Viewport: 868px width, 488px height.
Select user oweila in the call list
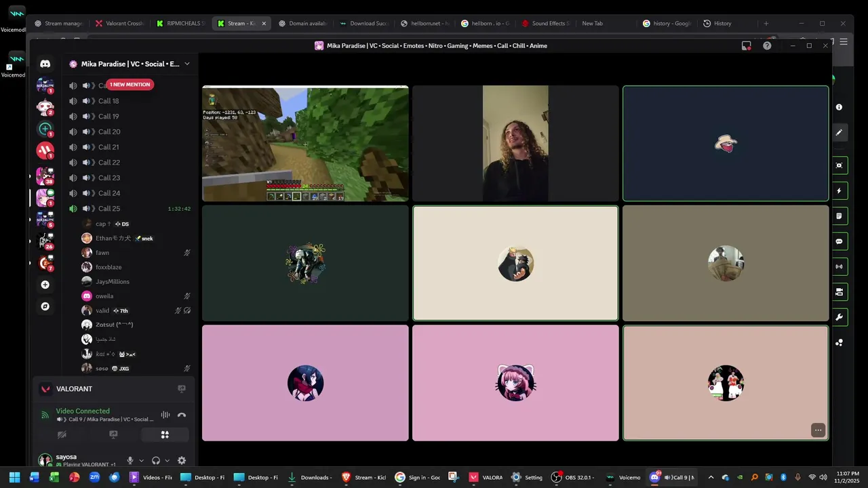(x=136, y=296)
